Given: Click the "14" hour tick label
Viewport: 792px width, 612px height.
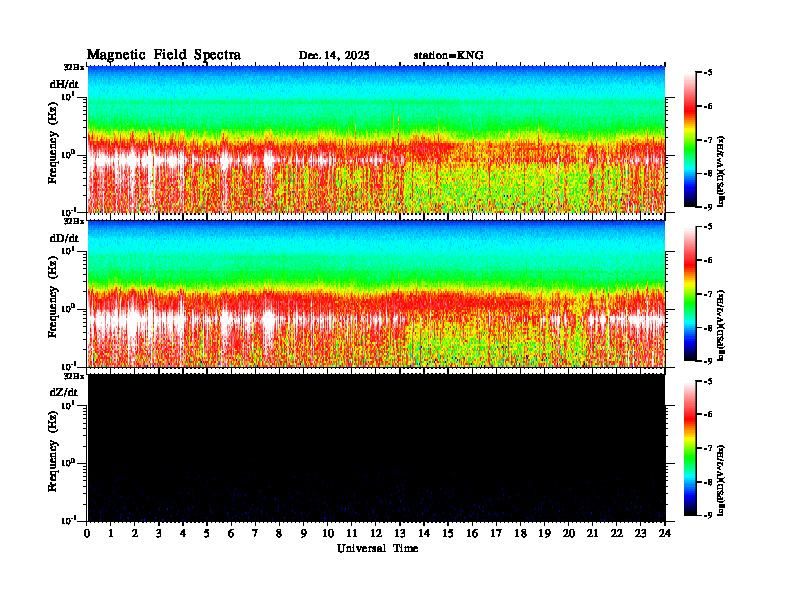Looking at the screenshot, I should tap(424, 533).
